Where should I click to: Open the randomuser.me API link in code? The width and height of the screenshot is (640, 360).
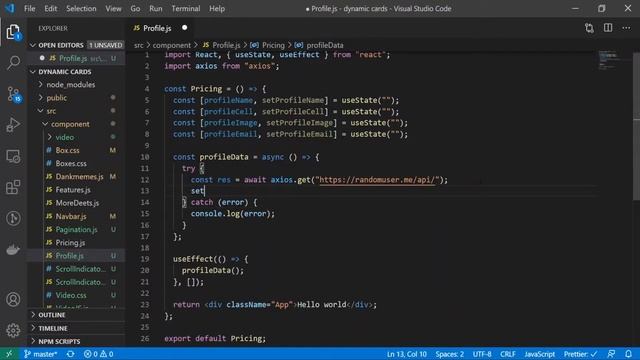click(x=377, y=180)
